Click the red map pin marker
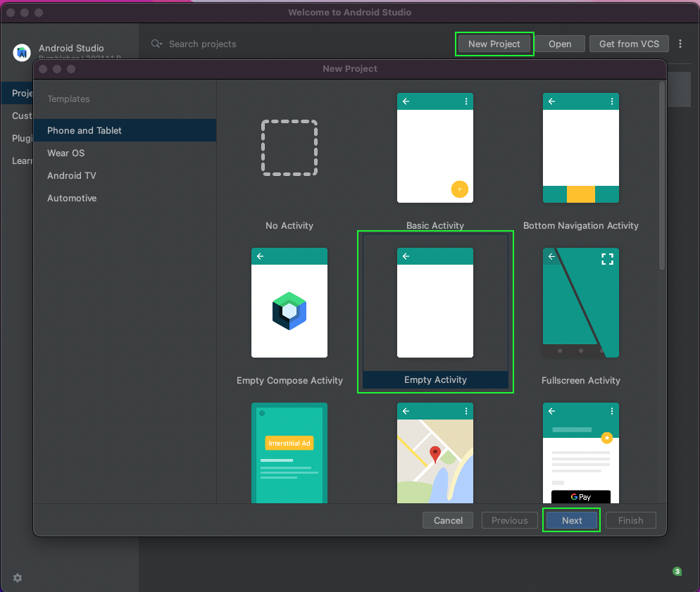The image size is (700, 592). 435,455
